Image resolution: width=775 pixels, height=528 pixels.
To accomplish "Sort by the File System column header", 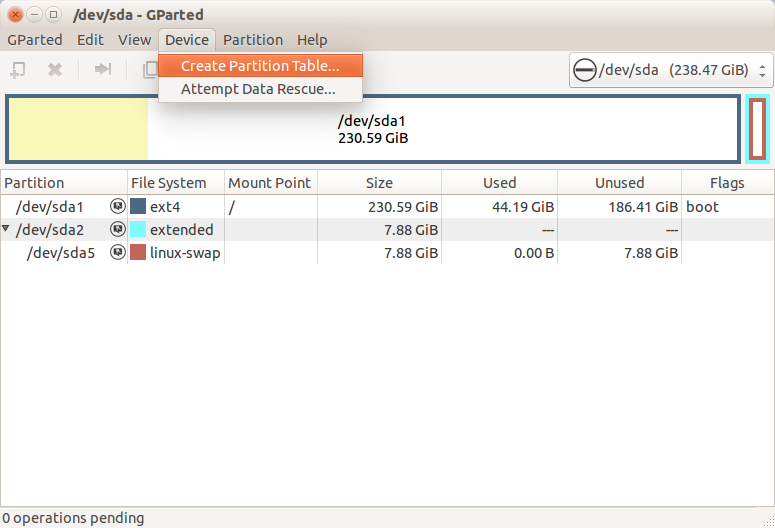I will (176, 183).
